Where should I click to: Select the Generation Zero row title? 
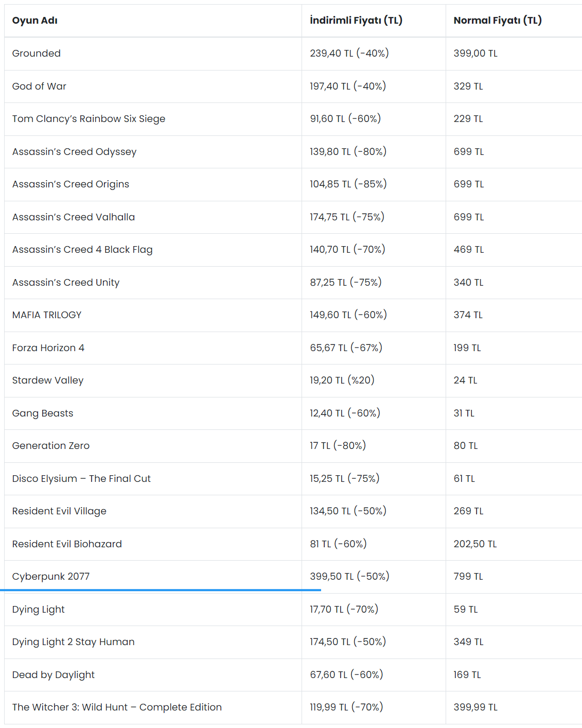[x=51, y=446]
